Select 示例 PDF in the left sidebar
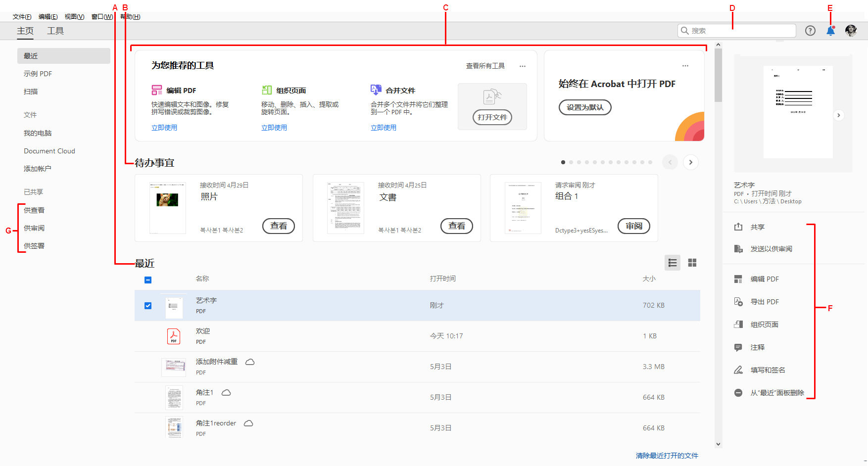This screenshot has height=466, width=868. click(x=38, y=74)
